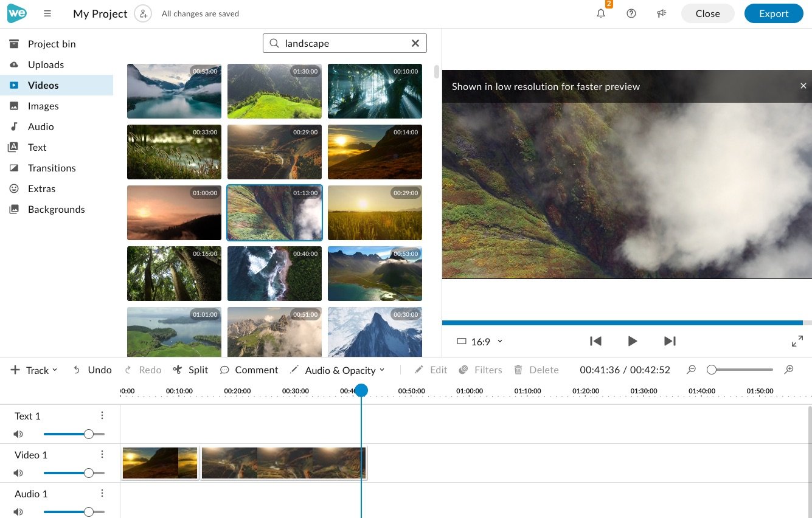Mute the Audio 1 track
Viewport: 812px width, 518px height.
tap(18, 512)
